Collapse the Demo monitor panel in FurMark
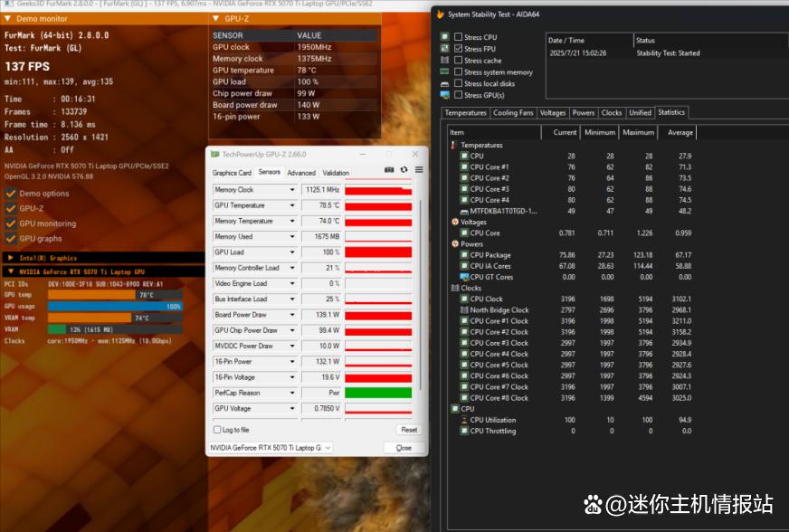This screenshot has width=789, height=532. tap(7, 19)
